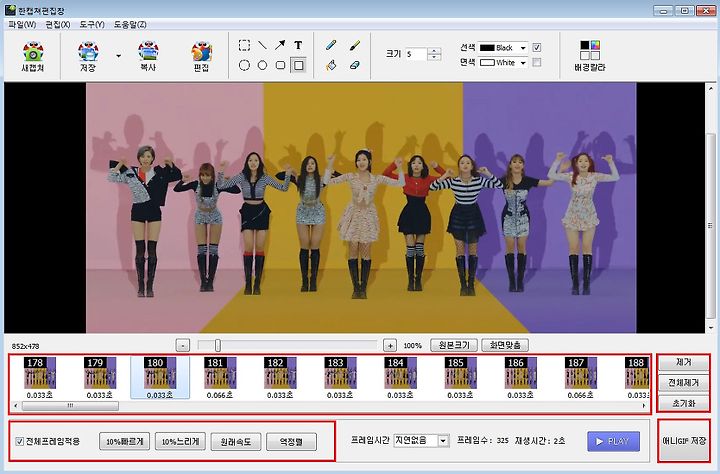720x474 pixels.
Task: Click the 제거 remove button
Action: click(684, 362)
